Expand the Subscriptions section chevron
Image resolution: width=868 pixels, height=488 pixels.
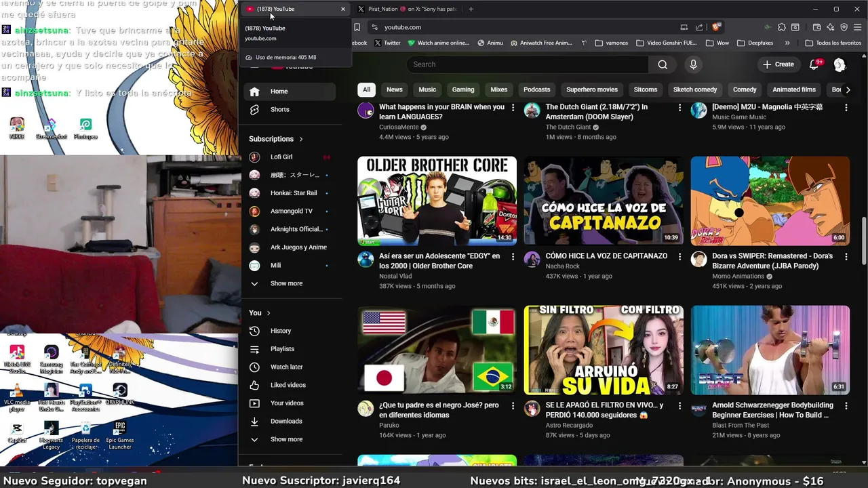[x=301, y=139]
